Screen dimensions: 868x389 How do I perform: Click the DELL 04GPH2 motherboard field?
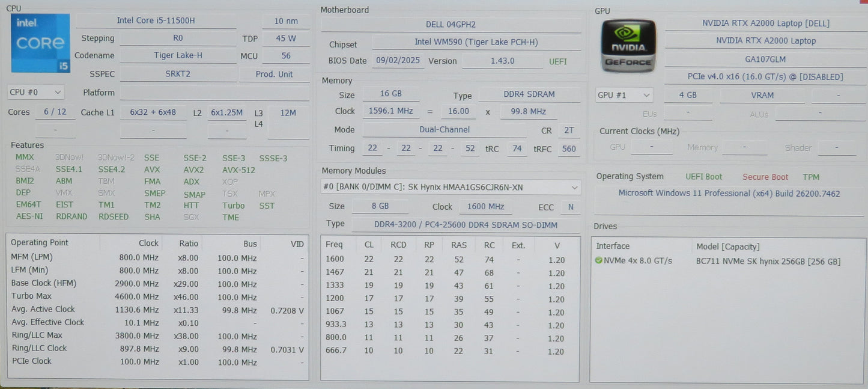(x=451, y=25)
